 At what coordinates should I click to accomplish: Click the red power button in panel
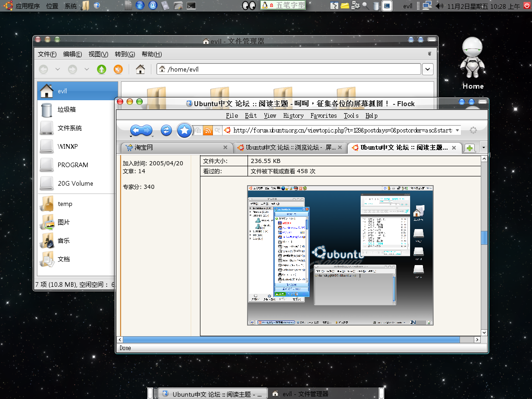pos(527,6)
